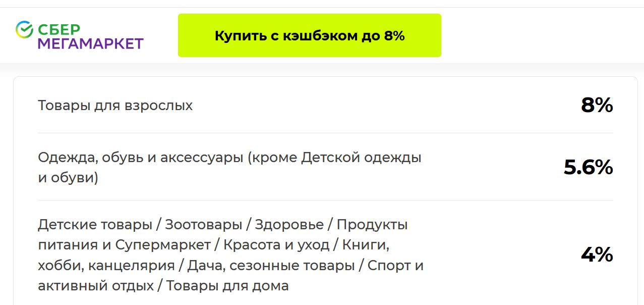Click the 5.6% cashback value
644x305 pixels.
coord(588,168)
